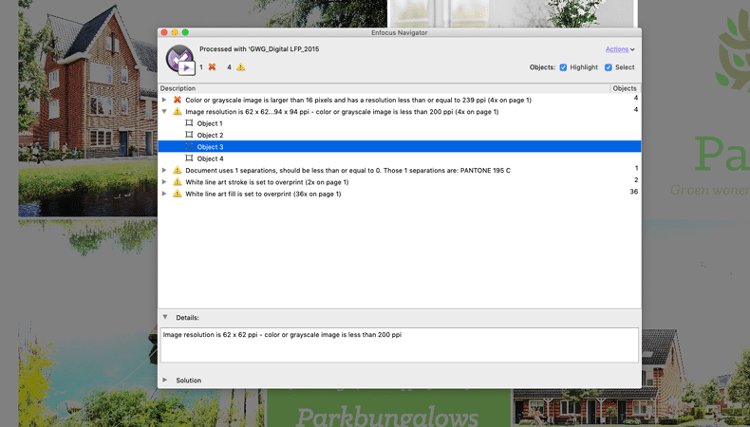The image size is (750, 427).
Task: Click the yellow warning count icon
Action: (240, 67)
